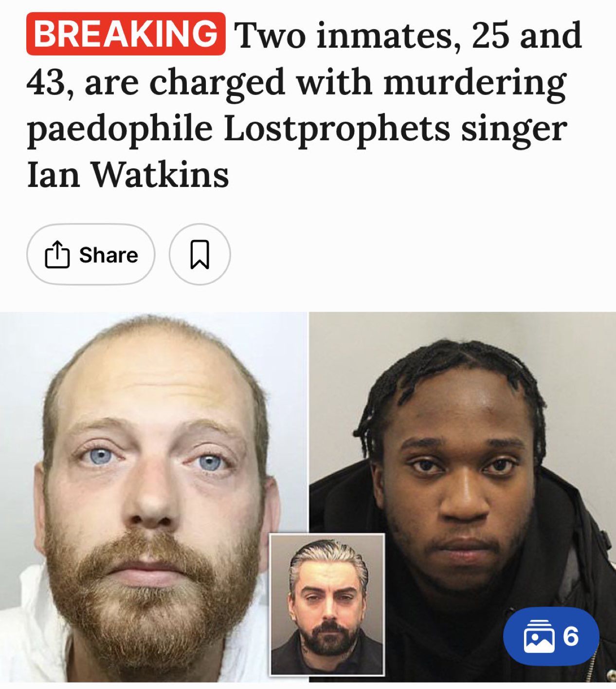Click the Share button label

click(109, 255)
